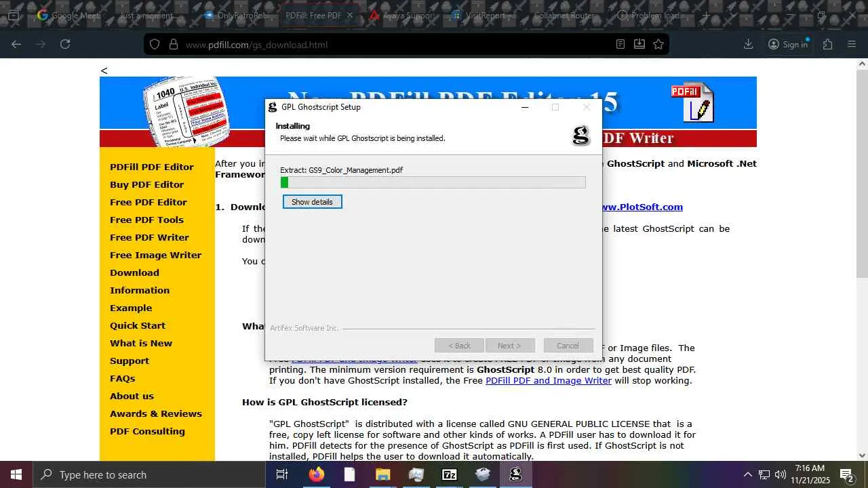Open the Quick Start sidebar link
868x488 pixels.
tap(138, 325)
